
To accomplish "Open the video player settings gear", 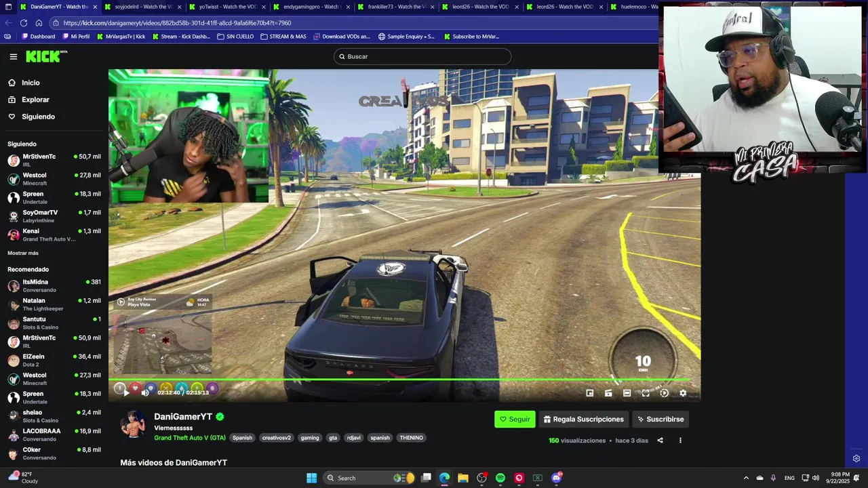I will pyautogui.click(x=683, y=393).
